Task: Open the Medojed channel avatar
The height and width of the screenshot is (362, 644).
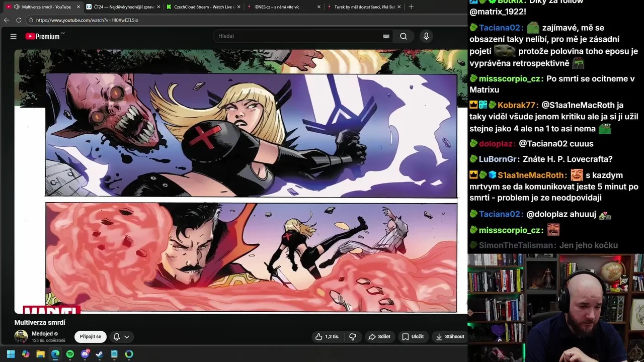Action: [x=21, y=337]
